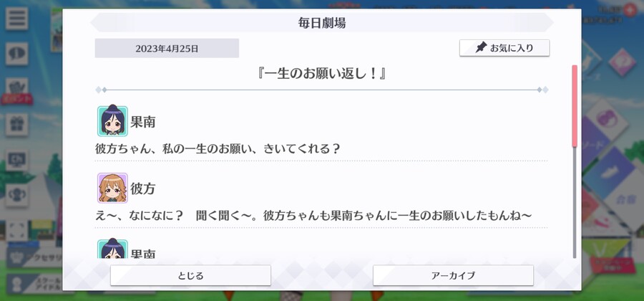Click the red plus icon at top right
644x301 pixels.
tap(630, 9)
